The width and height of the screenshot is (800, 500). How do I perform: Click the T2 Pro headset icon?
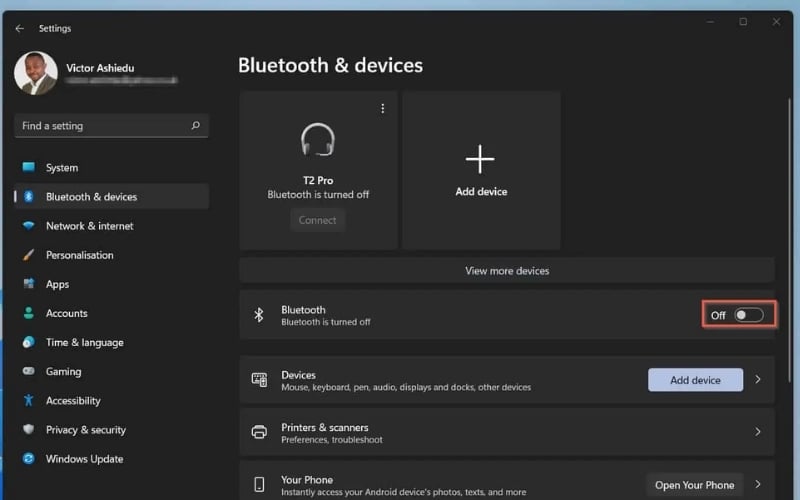tap(318, 140)
